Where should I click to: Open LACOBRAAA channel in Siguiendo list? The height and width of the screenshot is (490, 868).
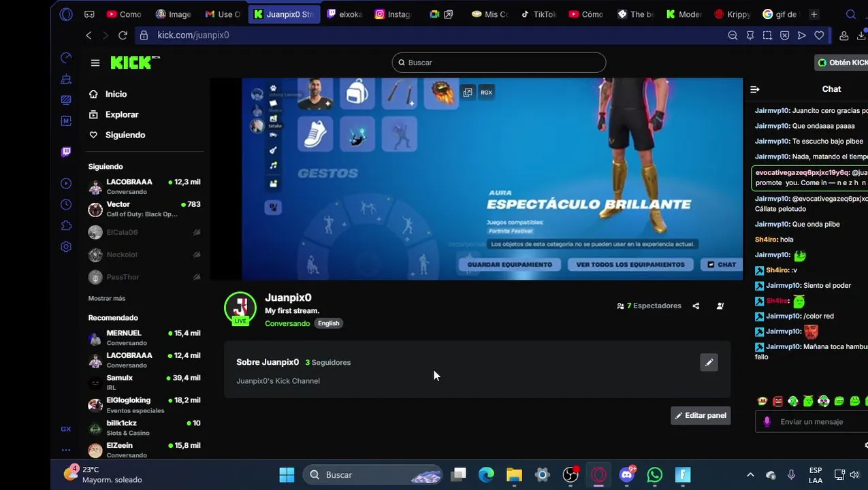pyautogui.click(x=144, y=186)
